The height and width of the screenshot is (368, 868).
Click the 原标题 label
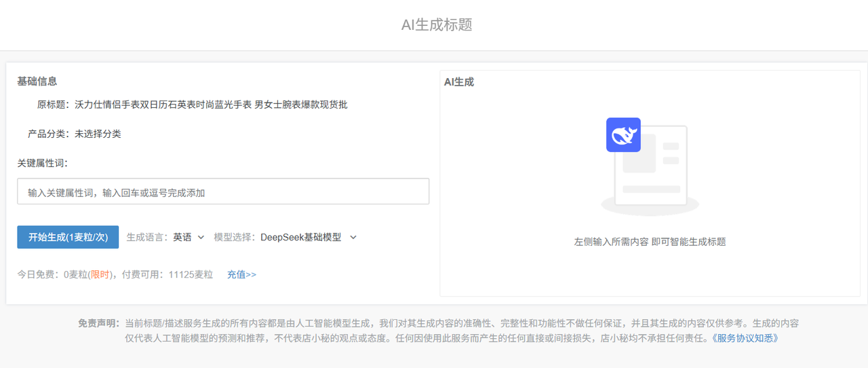[56, 105]
